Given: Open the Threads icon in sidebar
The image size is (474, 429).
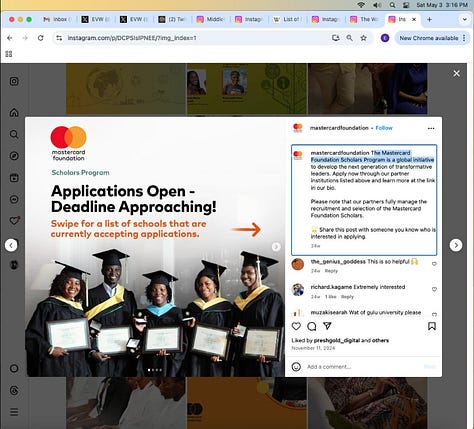Looking at the screenshot, I should point(14,390).
